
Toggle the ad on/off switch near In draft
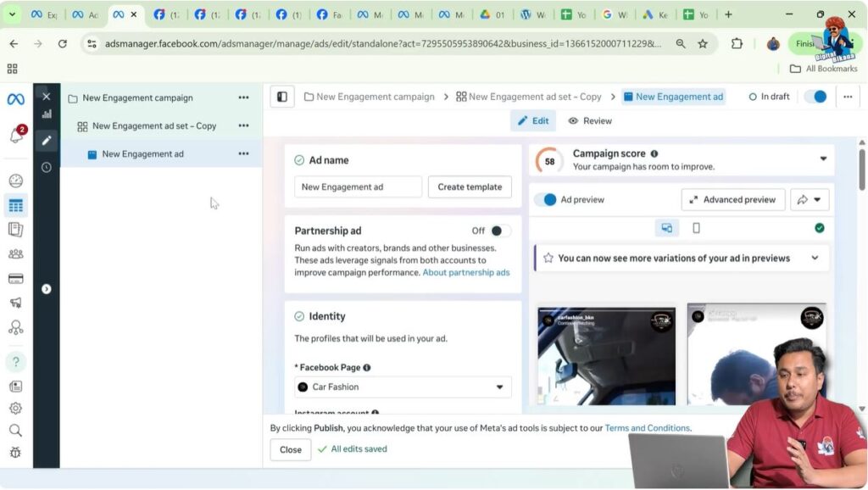816,97
